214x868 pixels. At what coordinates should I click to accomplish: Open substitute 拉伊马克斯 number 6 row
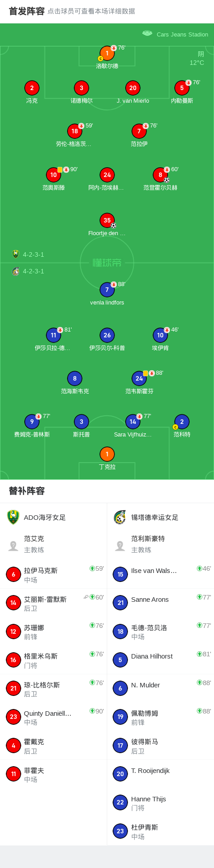click(54, 574)
